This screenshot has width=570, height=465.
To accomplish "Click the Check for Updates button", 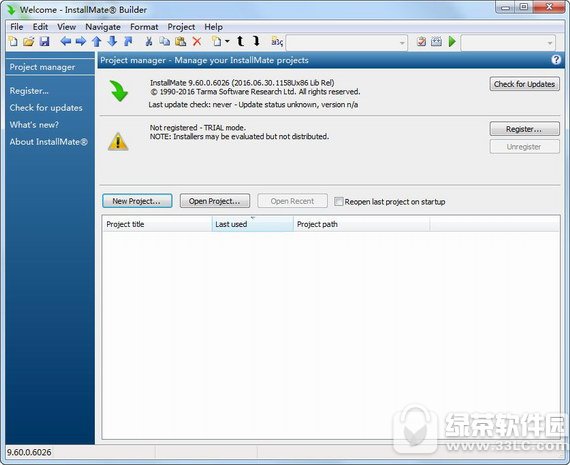I will pos(524,84).
